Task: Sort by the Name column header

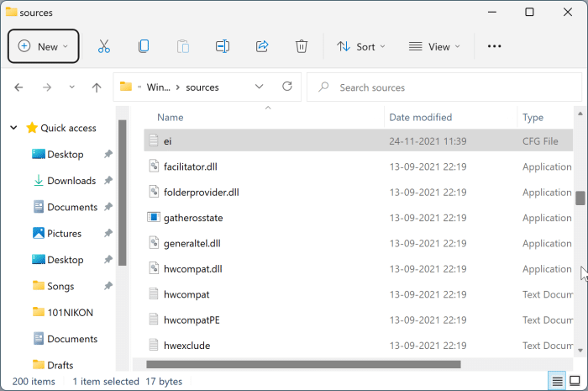Action: point(171,117)
